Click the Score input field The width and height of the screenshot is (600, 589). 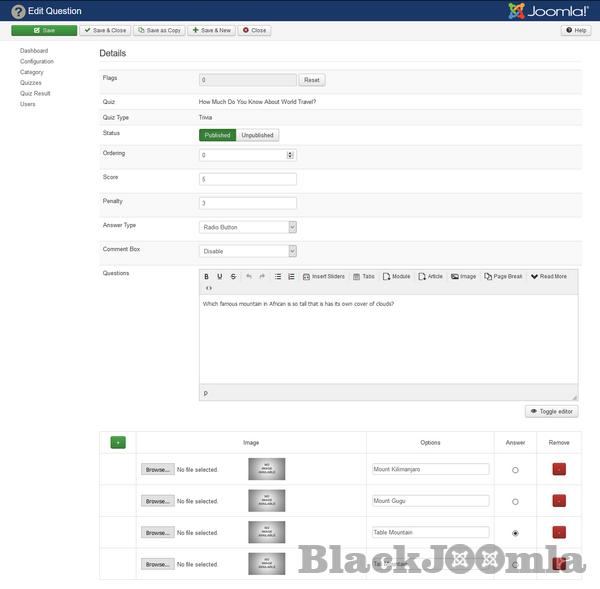[x=248, y=179]
